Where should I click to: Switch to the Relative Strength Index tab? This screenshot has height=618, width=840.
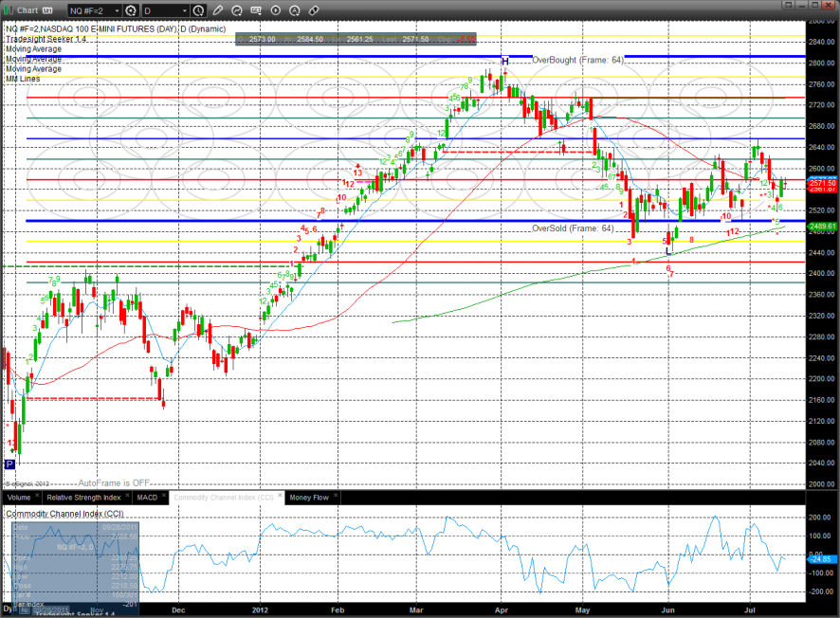pyautogui.click(x=85, y=497)
